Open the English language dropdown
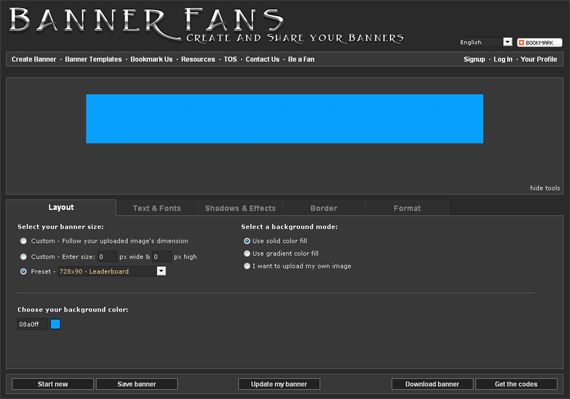 click(x=507, y=42)
